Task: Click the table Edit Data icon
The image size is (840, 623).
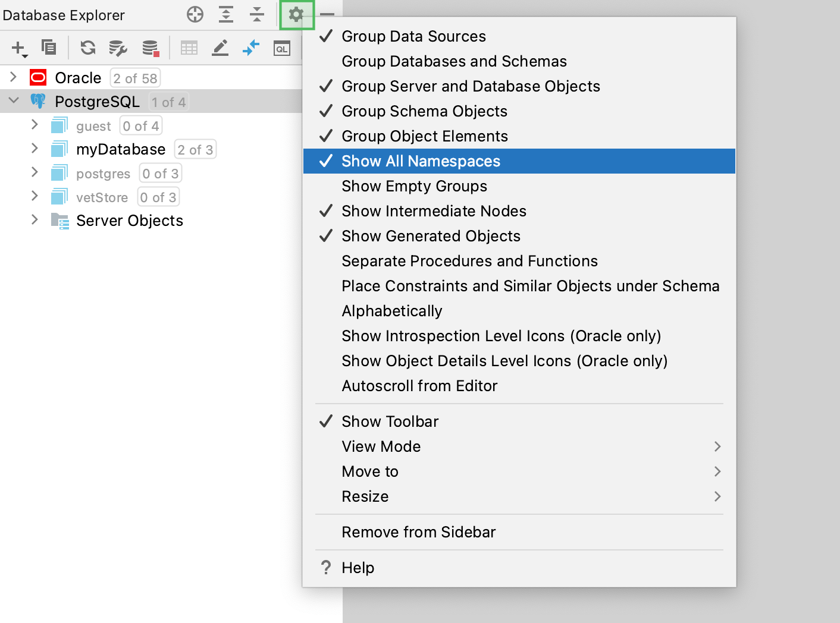Action: click(189, 48)
